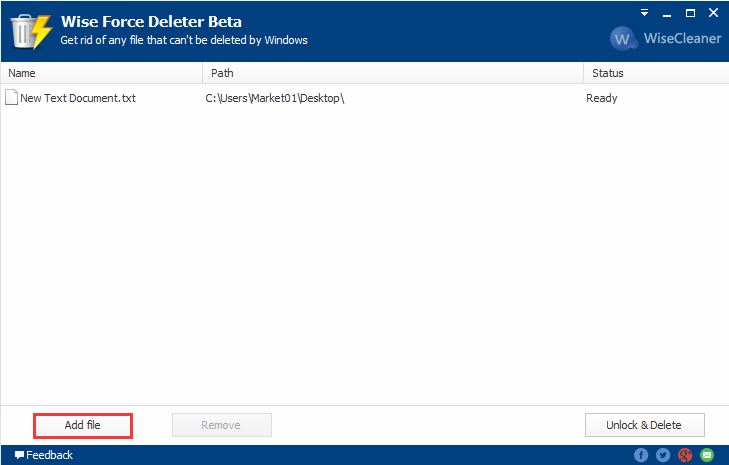729x465 pixels.
Task: Sort by the Path column header
Action: (x=393, y=73)
